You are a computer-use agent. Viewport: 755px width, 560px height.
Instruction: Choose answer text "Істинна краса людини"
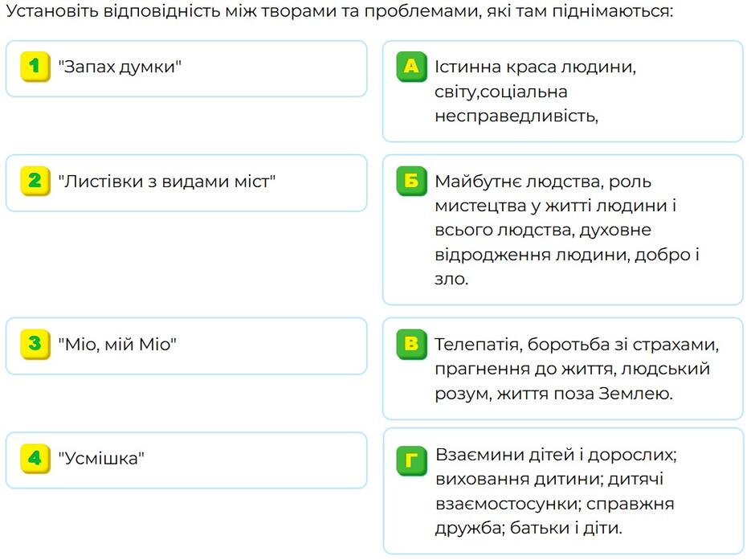[535, 67]
